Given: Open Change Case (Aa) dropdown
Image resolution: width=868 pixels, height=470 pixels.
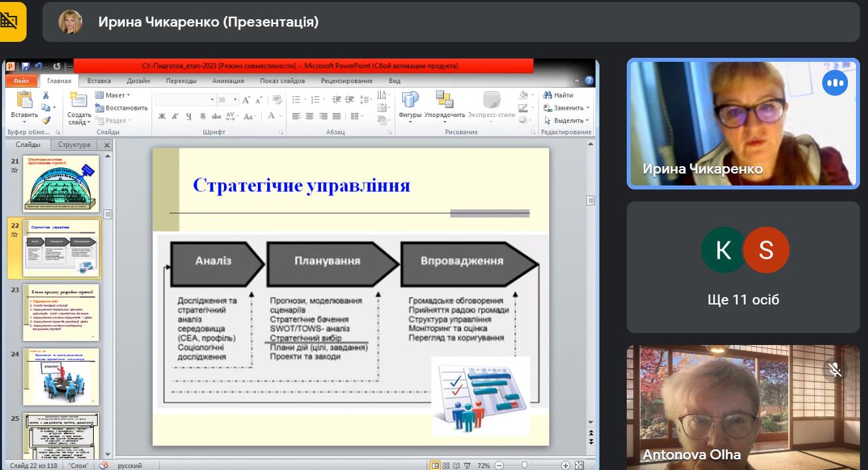Looking at the screenshot, I should pos(250,116).
